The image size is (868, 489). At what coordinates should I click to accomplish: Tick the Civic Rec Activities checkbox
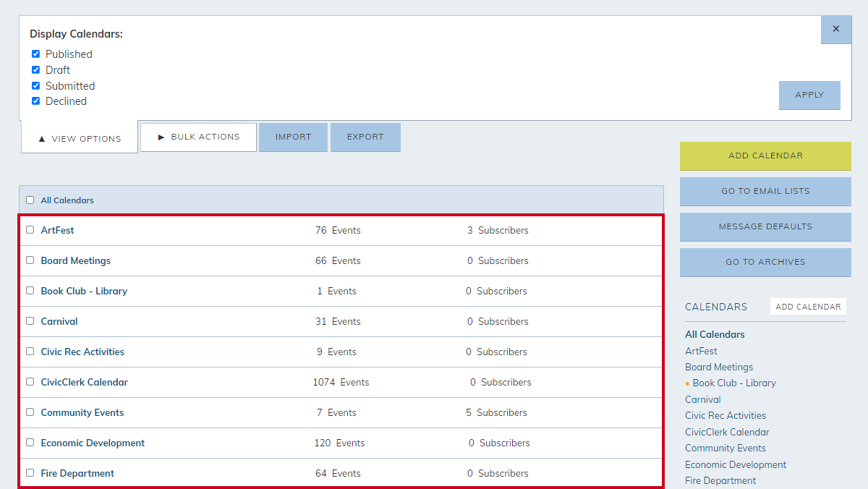click(x=30, y=352)
